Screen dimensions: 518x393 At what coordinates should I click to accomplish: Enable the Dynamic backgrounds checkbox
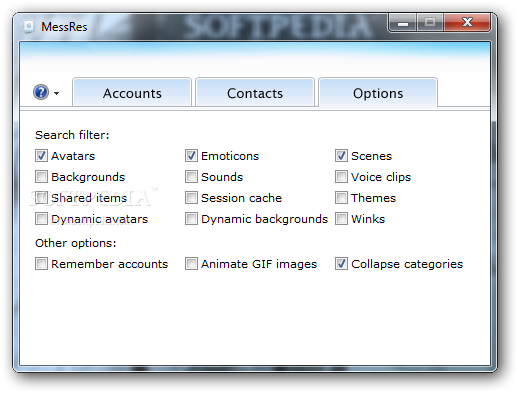pos(191,219)
